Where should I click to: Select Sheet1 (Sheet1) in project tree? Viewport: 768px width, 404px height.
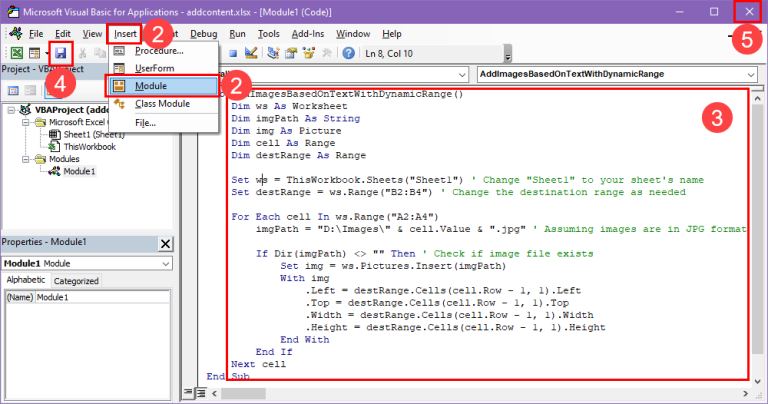pyautogui.click(x=93, y=134)
